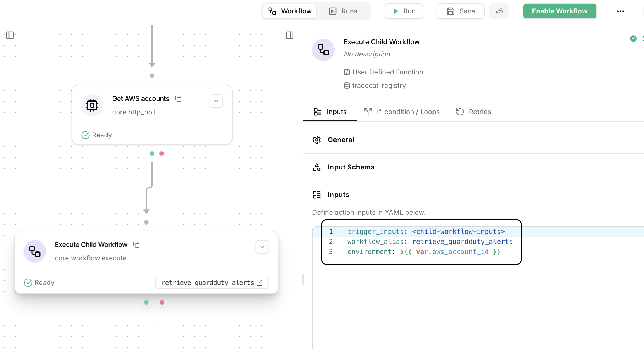Click the No description text
644x349 pixels.
point(367,54)
